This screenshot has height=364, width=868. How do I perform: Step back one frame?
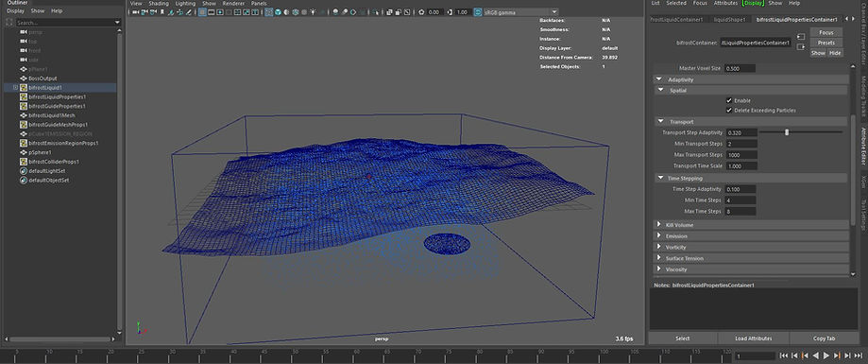tap(793, 355)
